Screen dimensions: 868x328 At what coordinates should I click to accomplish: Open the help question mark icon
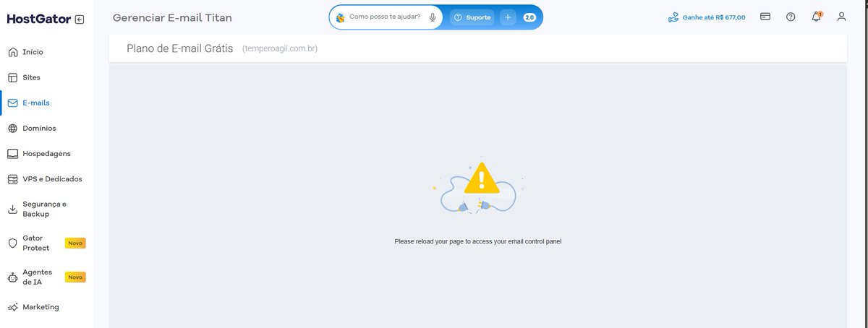pos(791,17)
